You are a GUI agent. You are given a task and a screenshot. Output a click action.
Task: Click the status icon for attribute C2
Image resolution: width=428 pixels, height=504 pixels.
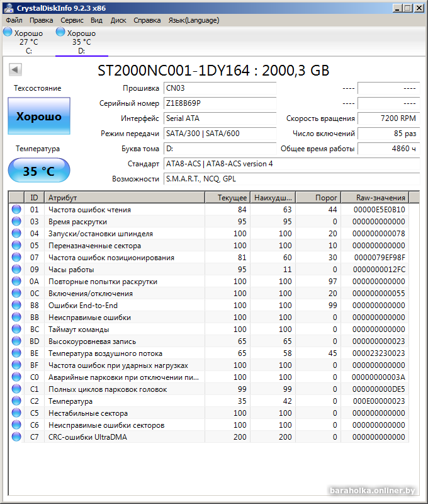point(16,401)
